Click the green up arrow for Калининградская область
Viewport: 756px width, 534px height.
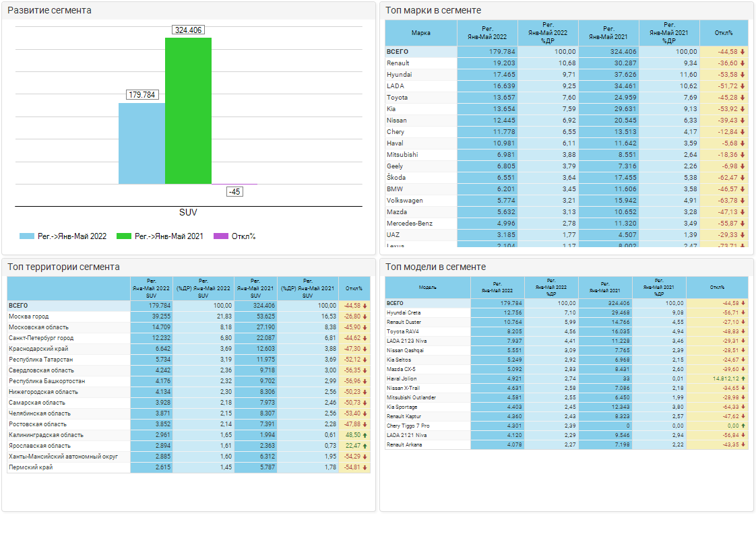tap(366, 435)
